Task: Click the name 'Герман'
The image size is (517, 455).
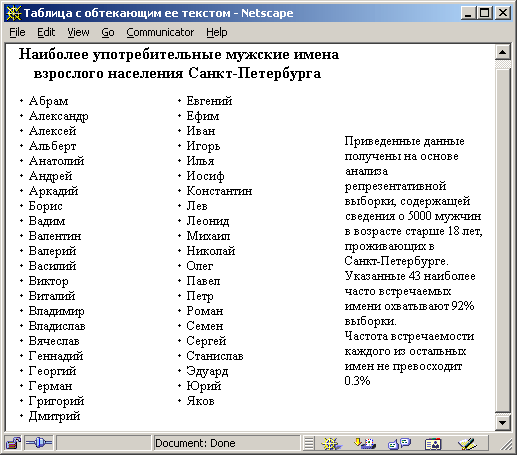Action: coord(50,386)
